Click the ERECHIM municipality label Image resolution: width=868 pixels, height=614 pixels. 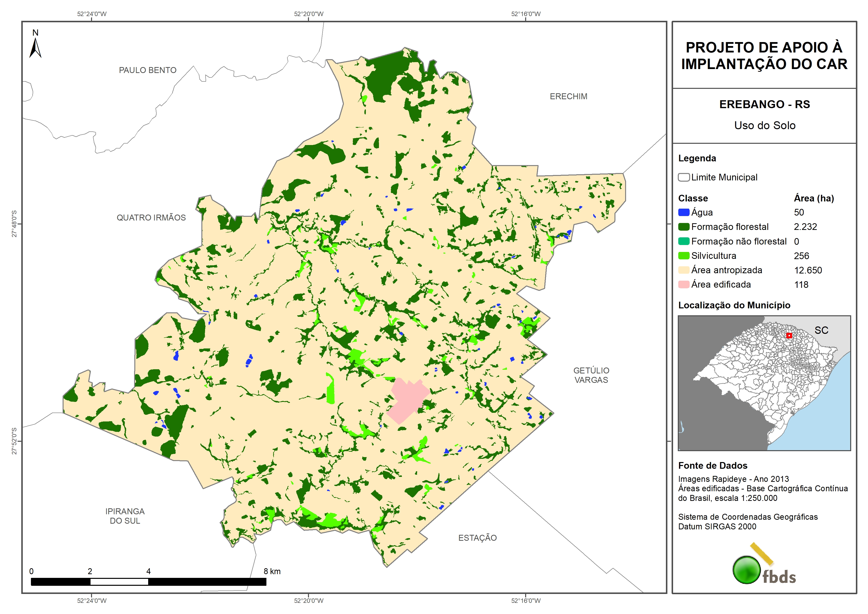pyautogui.click(x=568, y=97)
